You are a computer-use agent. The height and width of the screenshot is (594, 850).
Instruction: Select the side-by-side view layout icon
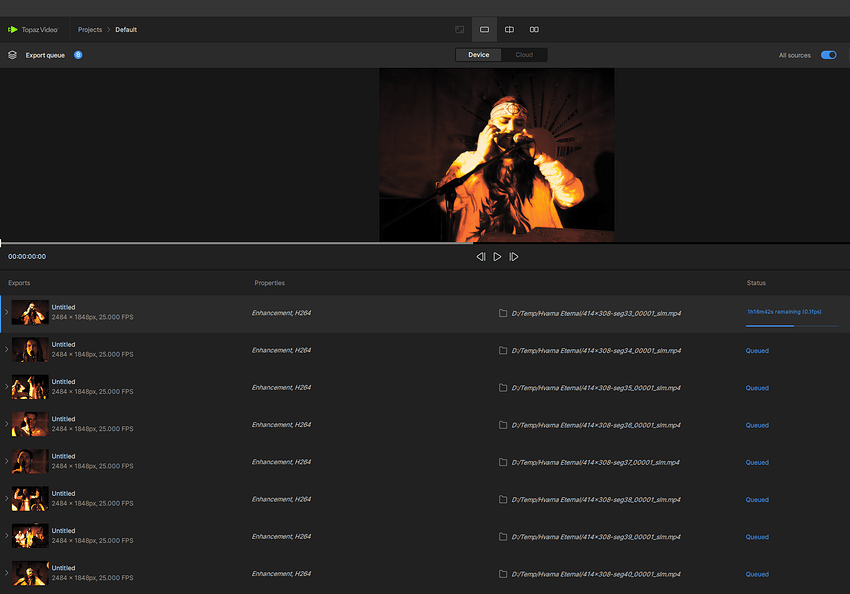point(534,30)
